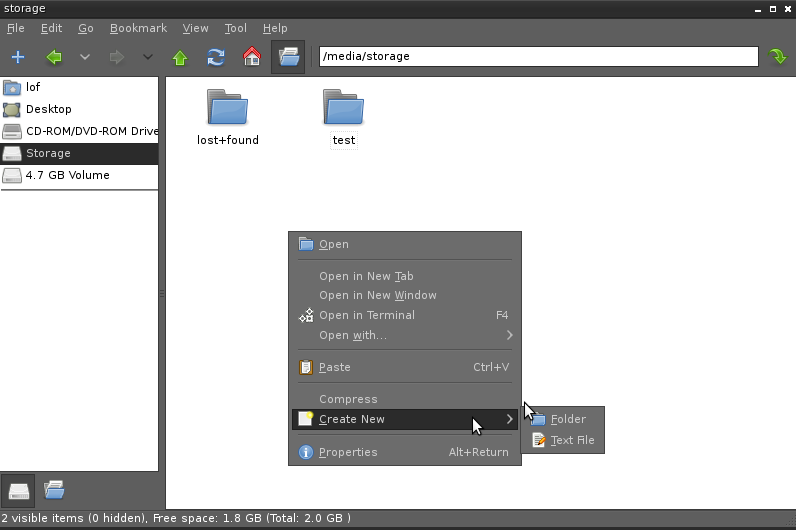796x530 pixels.
Task: Go back with the green left arrow
Action: [54, 57]
